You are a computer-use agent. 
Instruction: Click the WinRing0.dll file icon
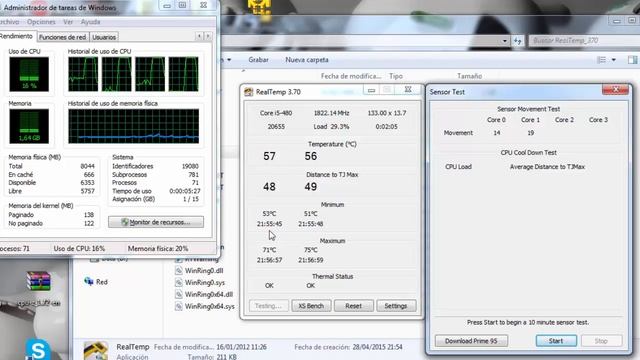(178, 271)
